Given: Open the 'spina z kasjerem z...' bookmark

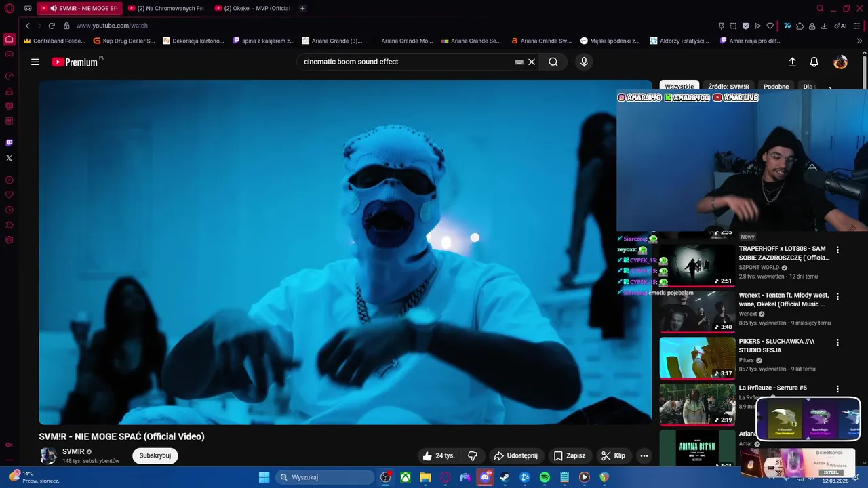Looking at the screenshot, I should [263, 41].
